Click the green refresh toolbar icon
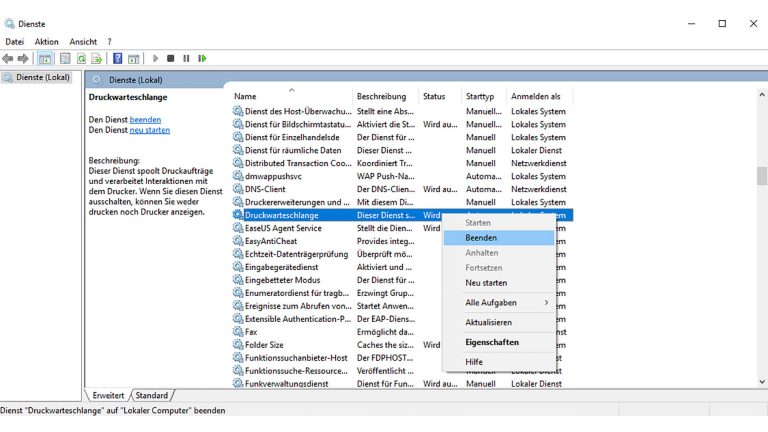768x432 pixels. (x=82, y=58)
